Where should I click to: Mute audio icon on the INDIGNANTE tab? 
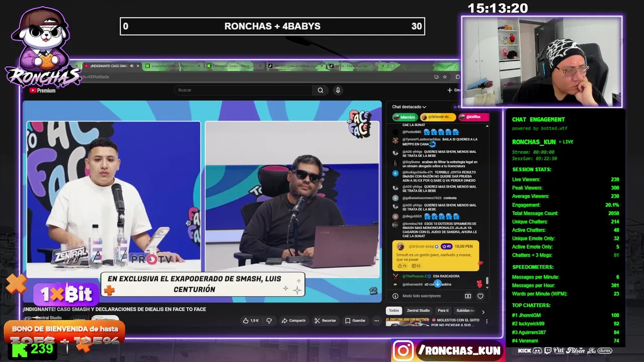pyautogui.click(x=132, y=66)
